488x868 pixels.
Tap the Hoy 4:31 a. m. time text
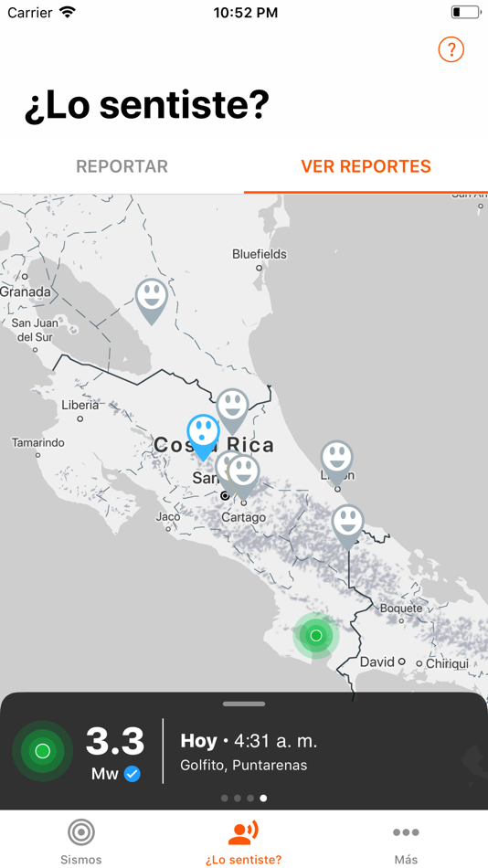249,741
